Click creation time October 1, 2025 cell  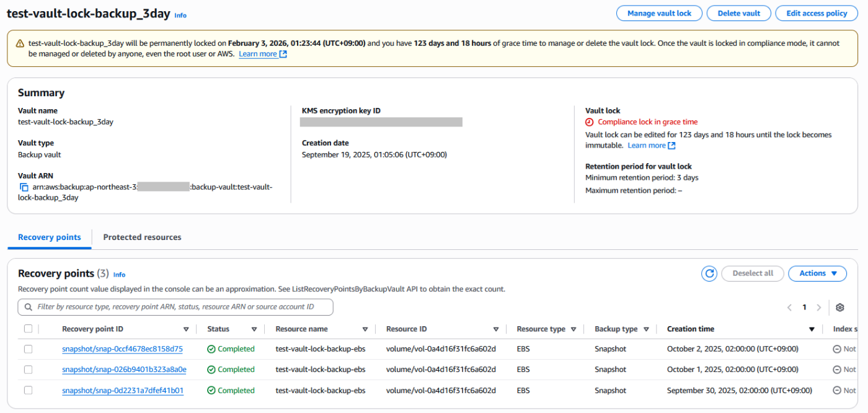[x=732, y=370]
